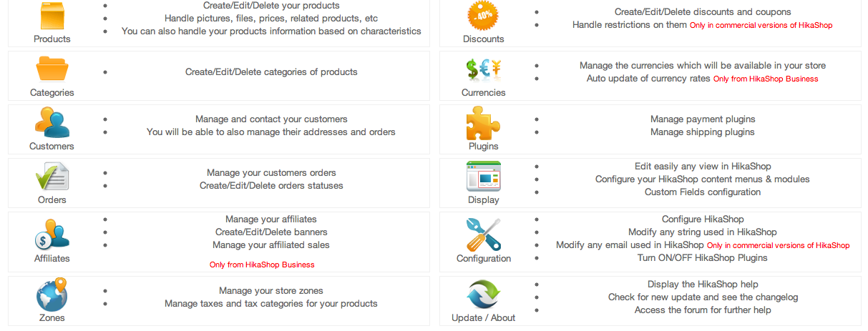868x331 pixels.
Task: Open the Currencies dollar-euro-yen icon
Action: [484, 69]
